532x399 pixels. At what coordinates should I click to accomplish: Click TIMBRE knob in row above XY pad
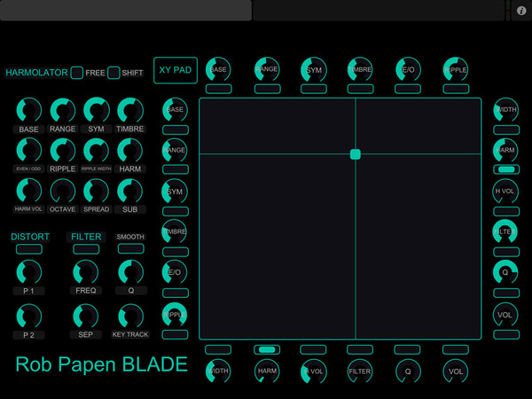(360, 69)
